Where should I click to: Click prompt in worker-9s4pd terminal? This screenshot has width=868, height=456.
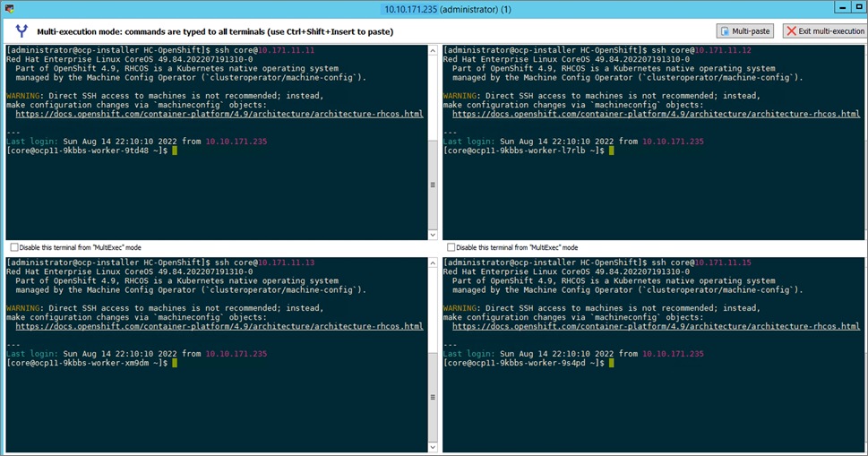(x=524, y=363)
